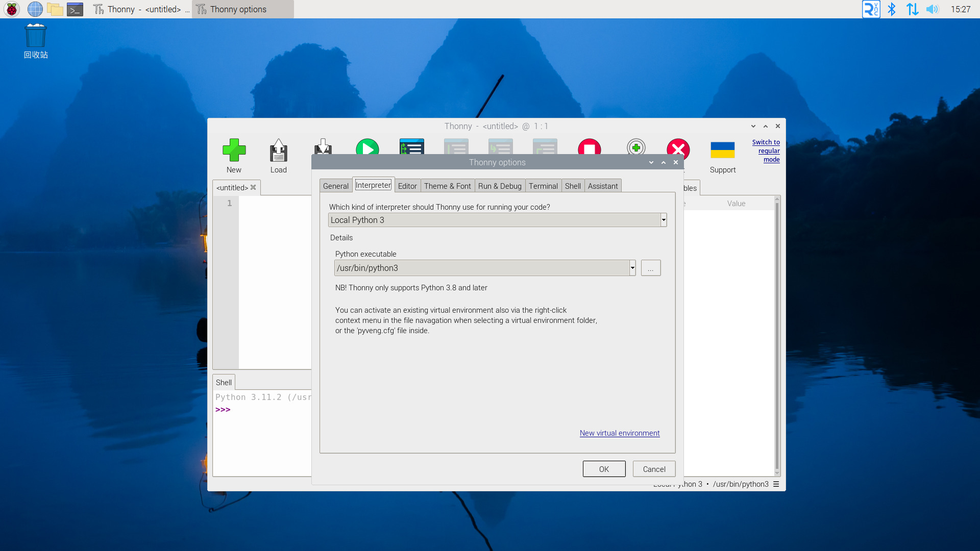Viewport: 980px width, 551px height.
Task: Click the /usr/bin/python3 status bar text
Action: (741, 484)
